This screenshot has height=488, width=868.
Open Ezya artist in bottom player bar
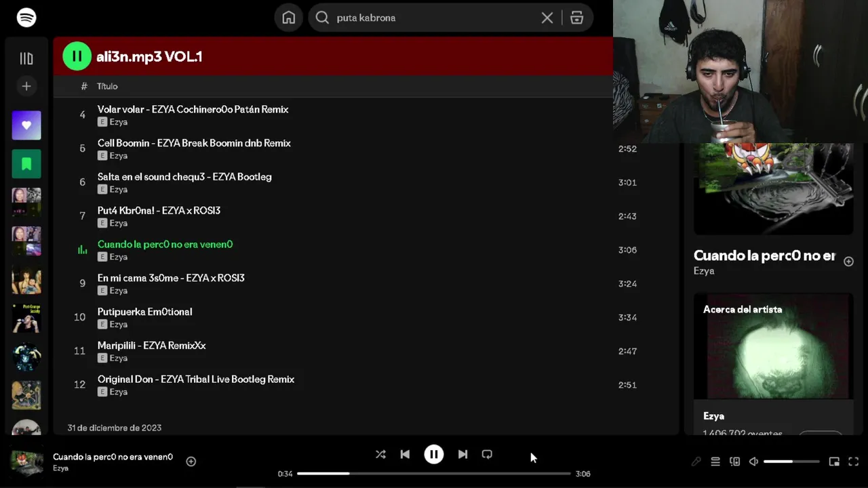[x=60, y=468]
